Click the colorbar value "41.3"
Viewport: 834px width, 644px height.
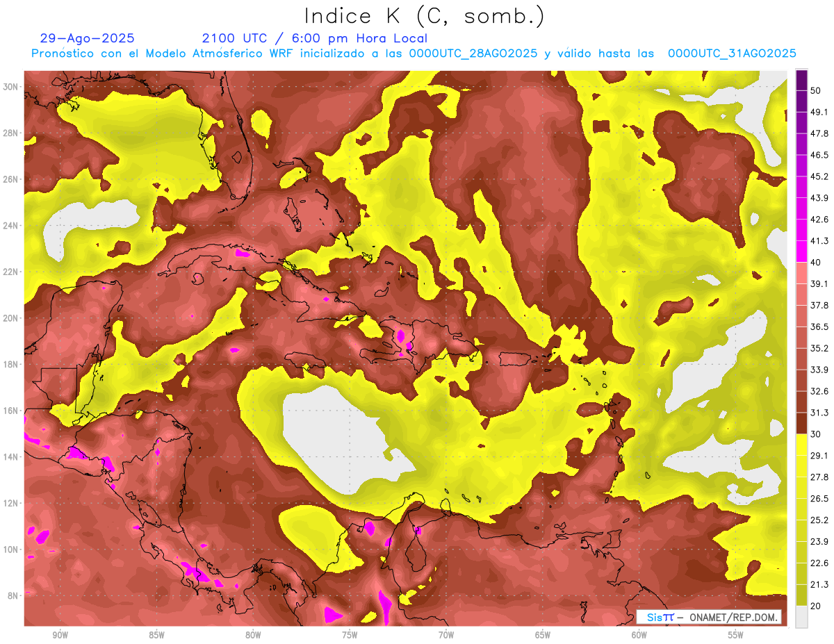pos(819,241)
